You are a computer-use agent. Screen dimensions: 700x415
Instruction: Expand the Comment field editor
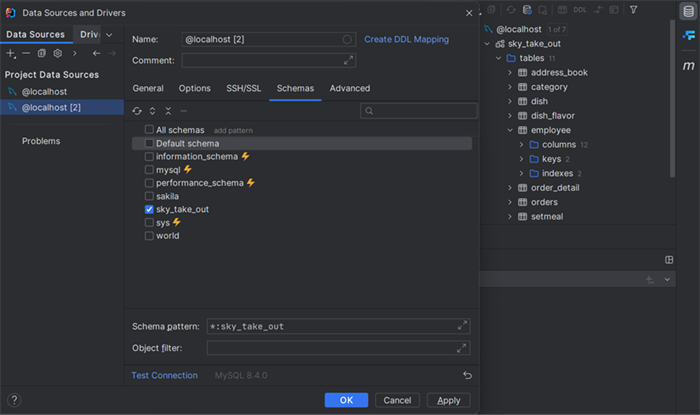348,60
